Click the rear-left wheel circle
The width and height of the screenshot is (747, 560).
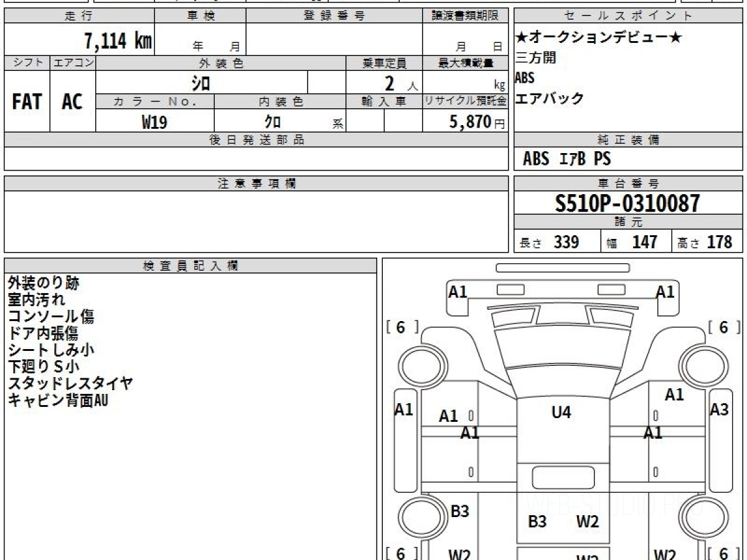415,516
